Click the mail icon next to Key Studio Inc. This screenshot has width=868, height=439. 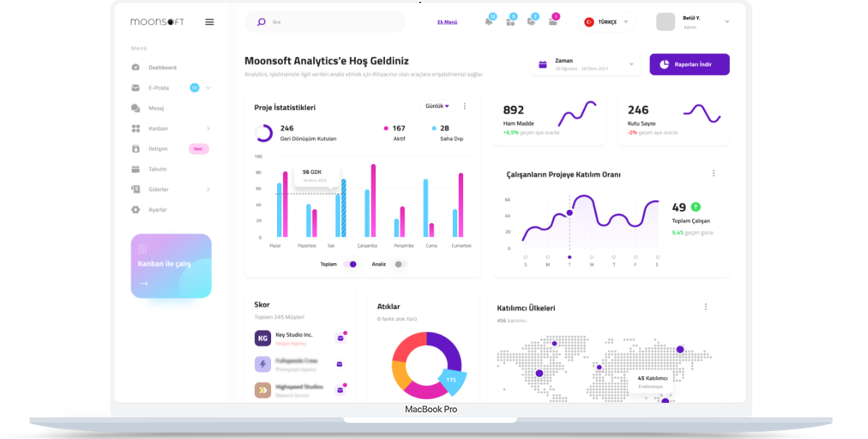click(340, 338)
